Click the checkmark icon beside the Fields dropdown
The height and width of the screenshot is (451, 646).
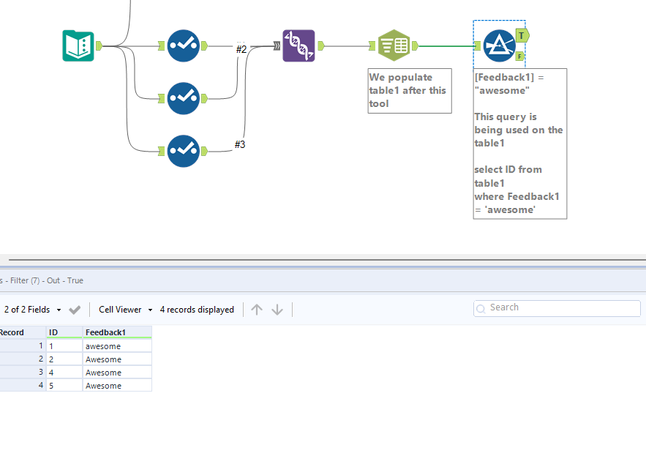click(75, 310)
